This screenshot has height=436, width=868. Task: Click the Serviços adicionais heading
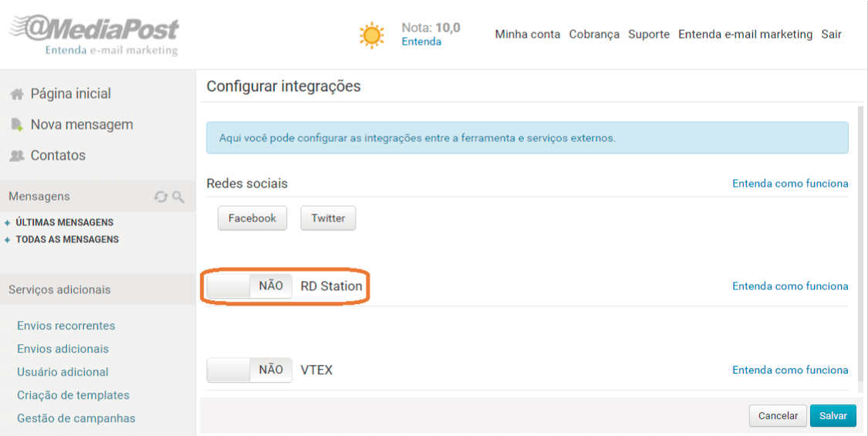pyautogui.click(x=59, y=289)
